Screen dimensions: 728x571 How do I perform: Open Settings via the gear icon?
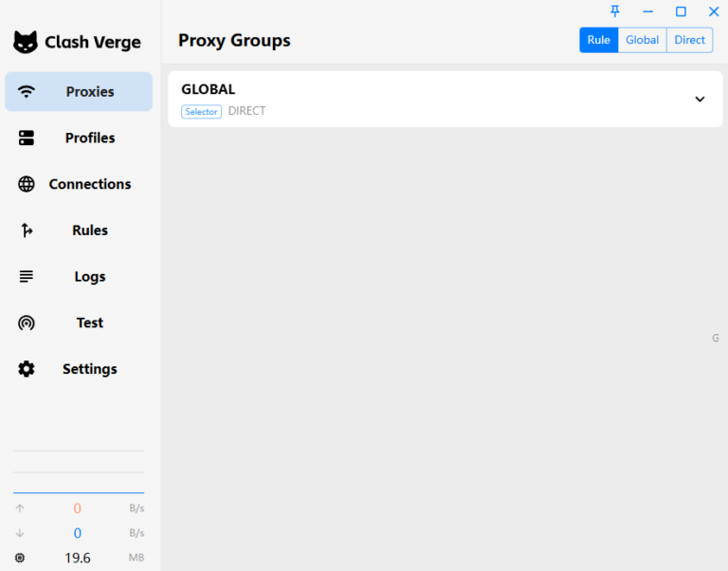click(27, 369)
